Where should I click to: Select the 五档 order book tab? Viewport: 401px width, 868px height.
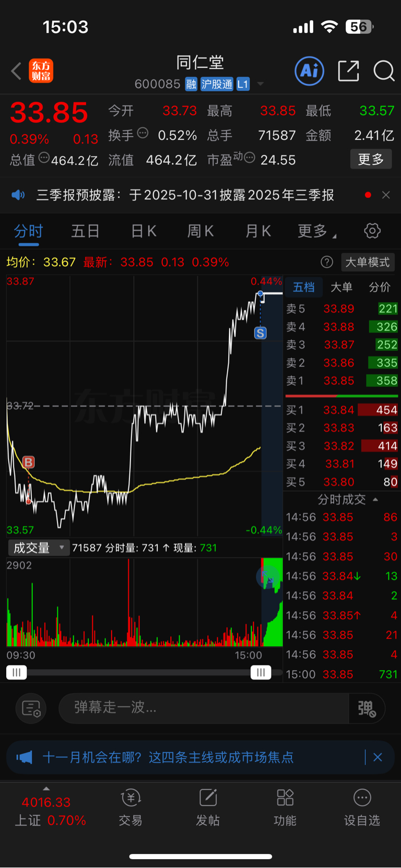(x=303, y=287)
